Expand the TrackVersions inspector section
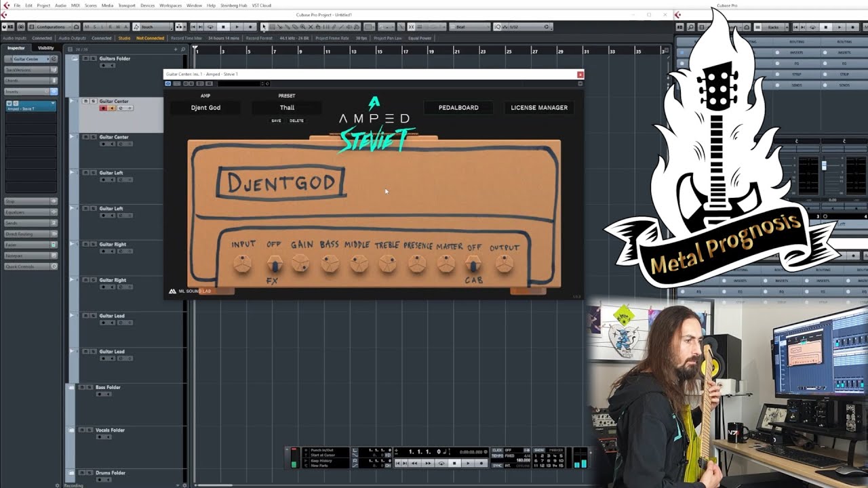The height and width of the screenshot is (488, 868). click(31, 70)
